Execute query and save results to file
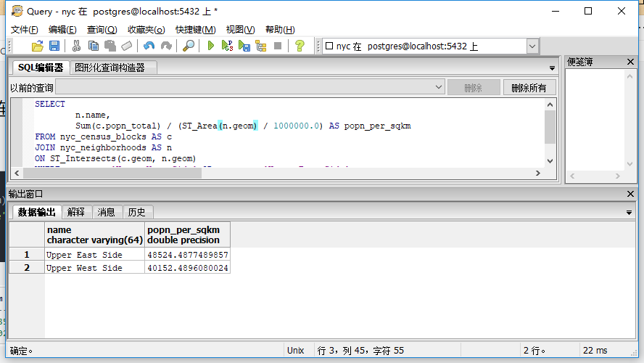This screenshot has width=644, height=363. pyautogui.click(x=244, y=46)
